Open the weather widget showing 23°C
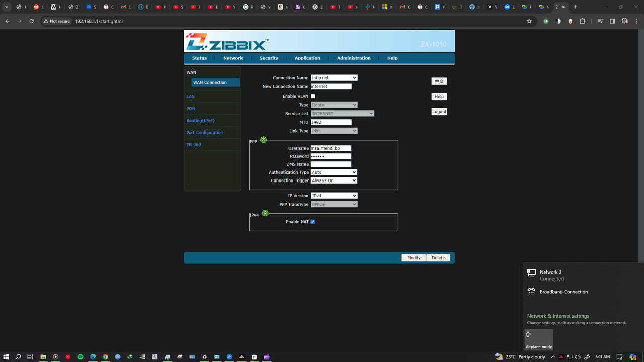 [520, 357]
